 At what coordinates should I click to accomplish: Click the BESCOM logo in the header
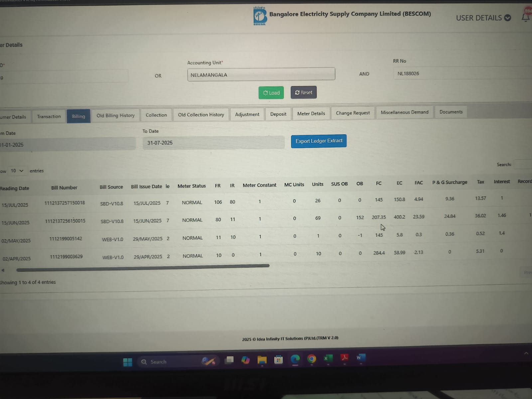[x=260, y=16]
